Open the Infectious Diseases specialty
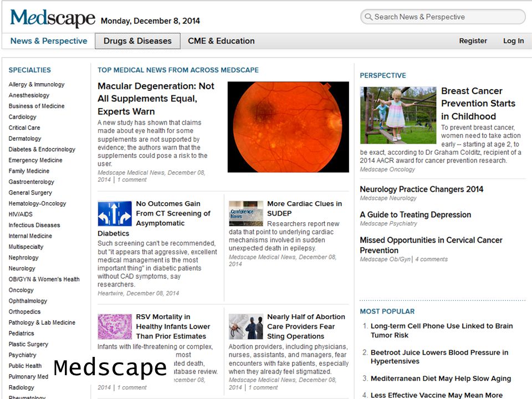This screenshot has height=399, width=532. pos(34,226)
